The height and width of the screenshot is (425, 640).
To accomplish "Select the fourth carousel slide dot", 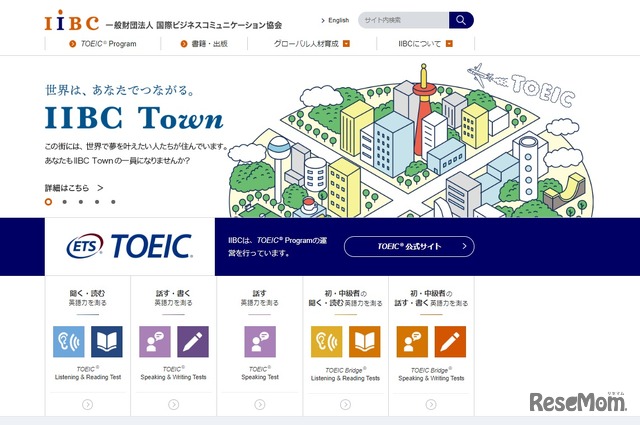I will tap(97, 202).
